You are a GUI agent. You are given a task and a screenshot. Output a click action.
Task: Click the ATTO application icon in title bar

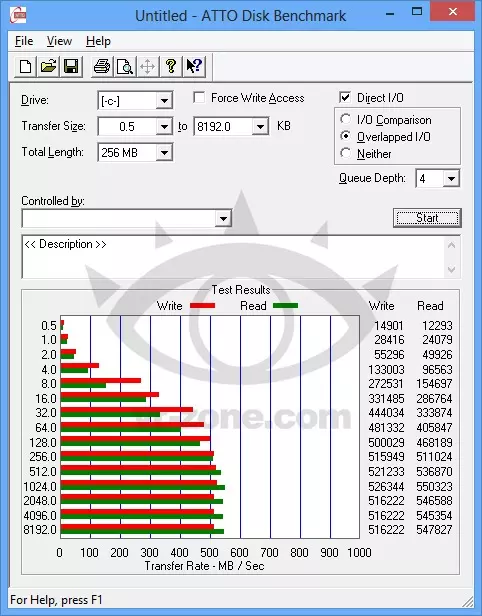point(18,15)
